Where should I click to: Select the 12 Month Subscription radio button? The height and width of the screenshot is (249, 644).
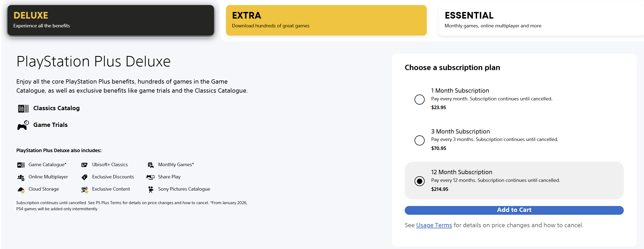pos(419,181)
